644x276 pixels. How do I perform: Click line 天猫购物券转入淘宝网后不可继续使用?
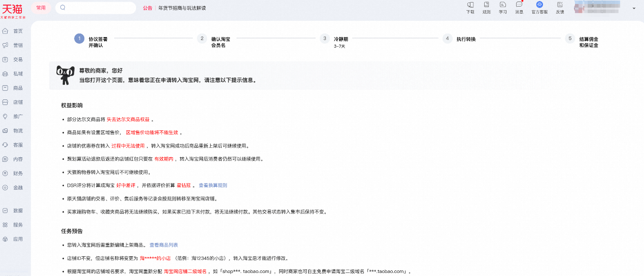109,172
